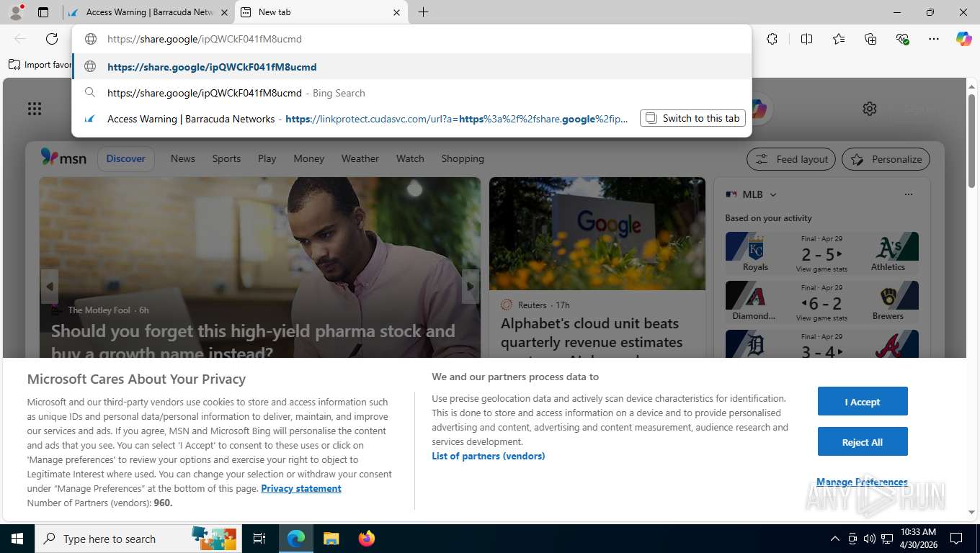Open Firefox from the taskbar
The width and height of the screenshot is (980, 553).
click(367, 539)
